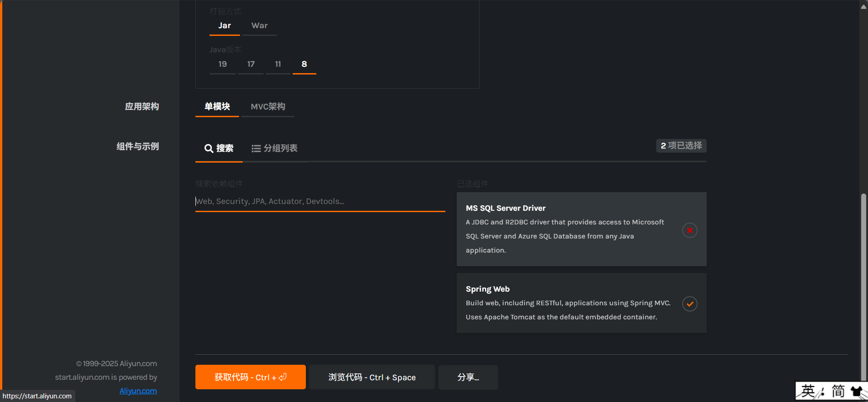Screen dimensions: 868x402
Task: Select Jar packaging option
Action: [224, 26]
